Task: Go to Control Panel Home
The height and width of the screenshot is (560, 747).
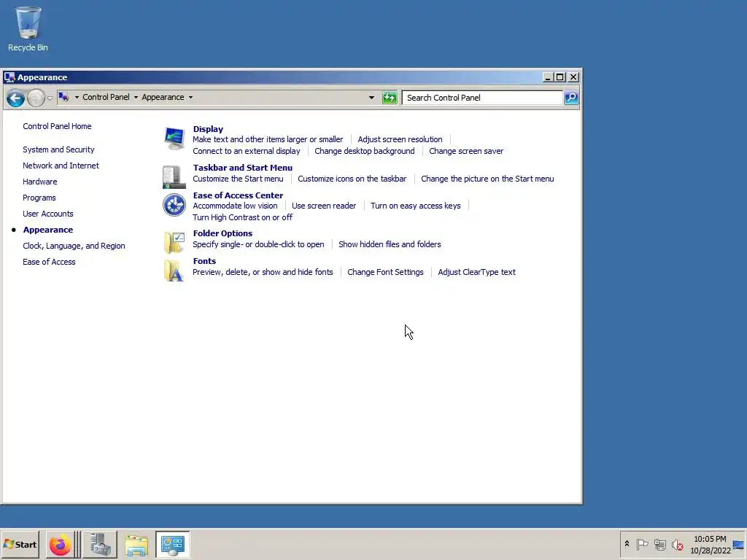Action: pyautogui.click(x=57, y=126)
